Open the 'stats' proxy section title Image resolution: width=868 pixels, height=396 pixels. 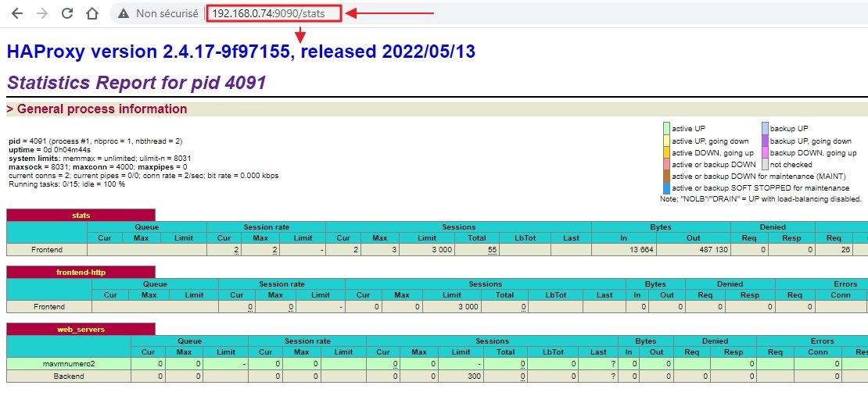81,215
